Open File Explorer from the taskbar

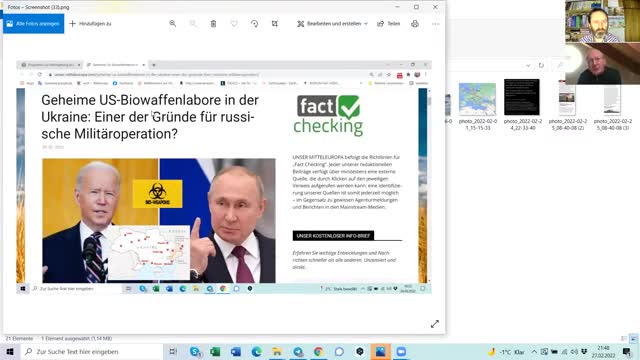(x=277, y=352)
